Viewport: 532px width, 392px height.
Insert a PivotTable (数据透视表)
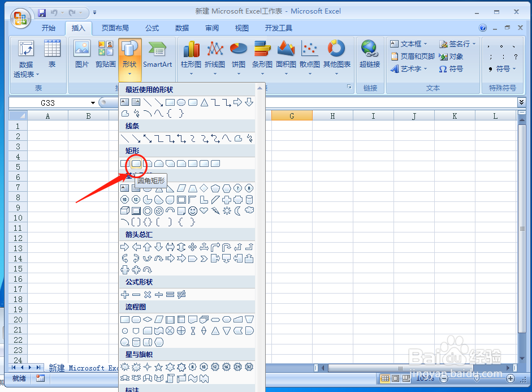(26, 59)
